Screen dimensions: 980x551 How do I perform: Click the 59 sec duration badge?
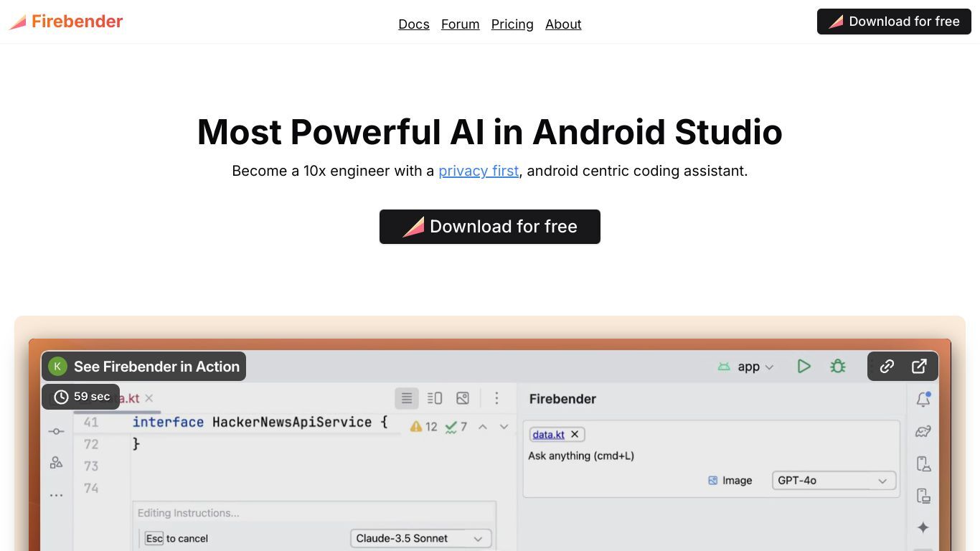click(x=80, y=397)
